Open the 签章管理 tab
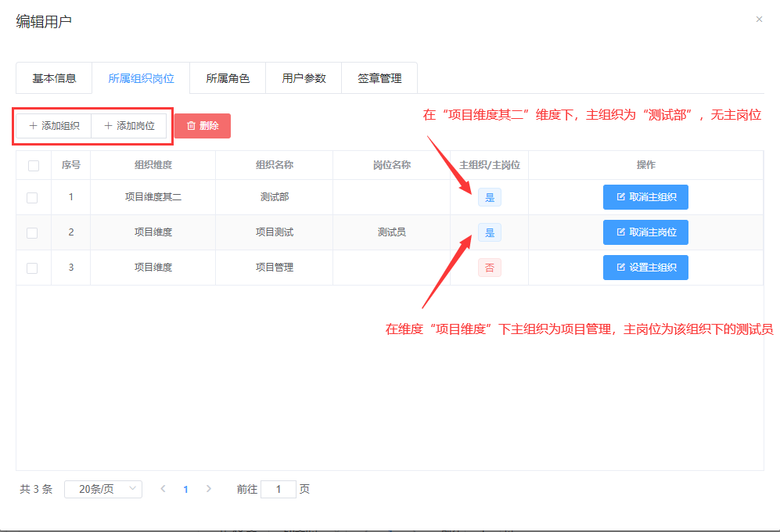Screen dimensions: 780x532 tap(379, 78)
